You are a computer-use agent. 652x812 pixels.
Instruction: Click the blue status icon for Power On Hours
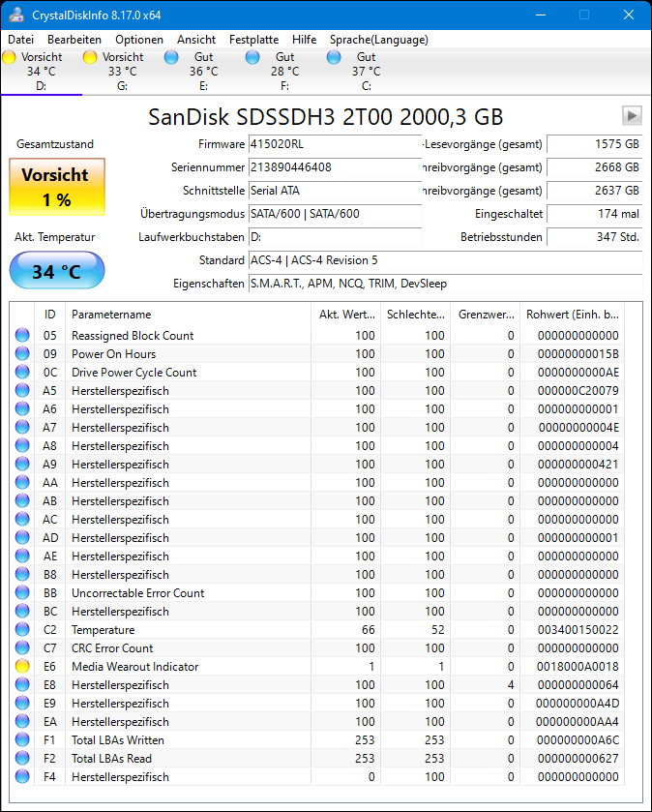pyautogui.click(x=22, y=353)
